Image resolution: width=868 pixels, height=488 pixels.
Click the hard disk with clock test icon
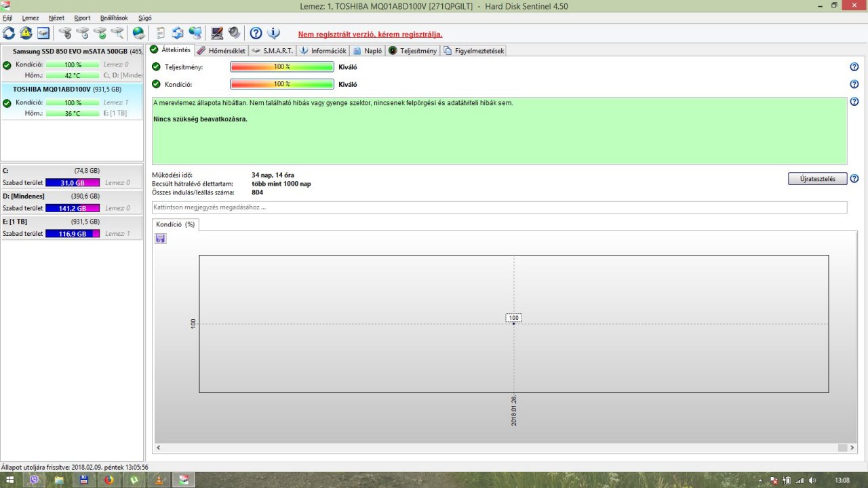point(82,33)
